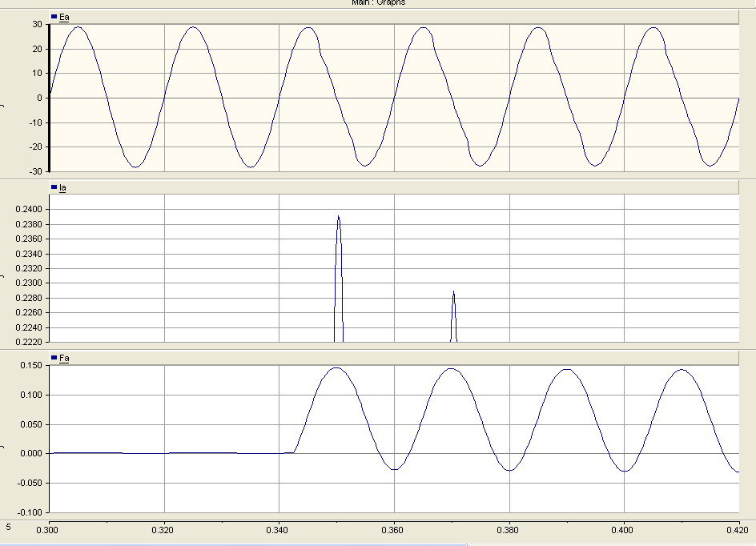Click the -30 value on Ea axis
This screenshot has height=546, width=756.
[x=36, y=171]
